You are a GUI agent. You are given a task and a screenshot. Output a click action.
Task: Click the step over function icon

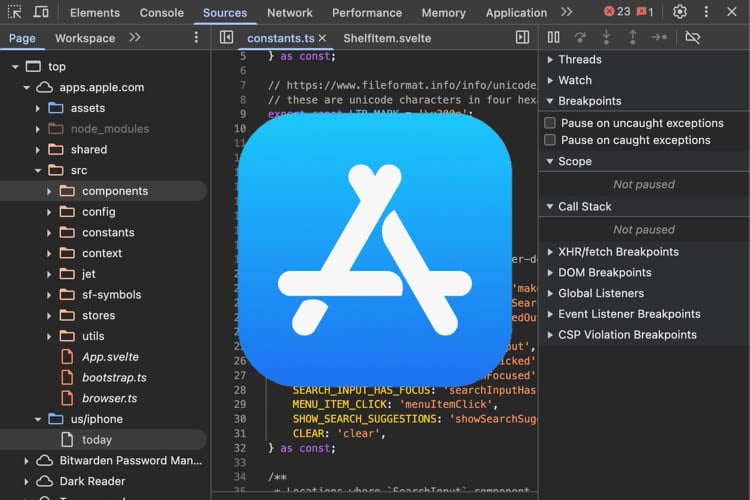pos(580,37)
